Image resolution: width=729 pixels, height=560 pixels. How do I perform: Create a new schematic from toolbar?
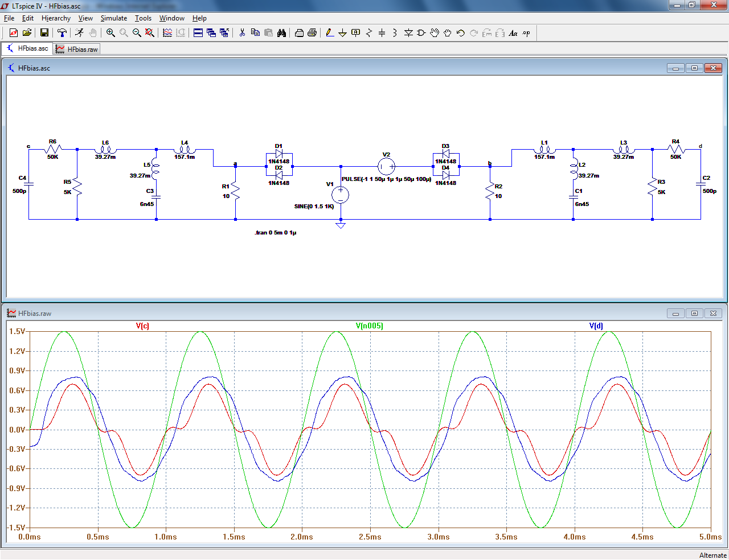click(14, 33)
